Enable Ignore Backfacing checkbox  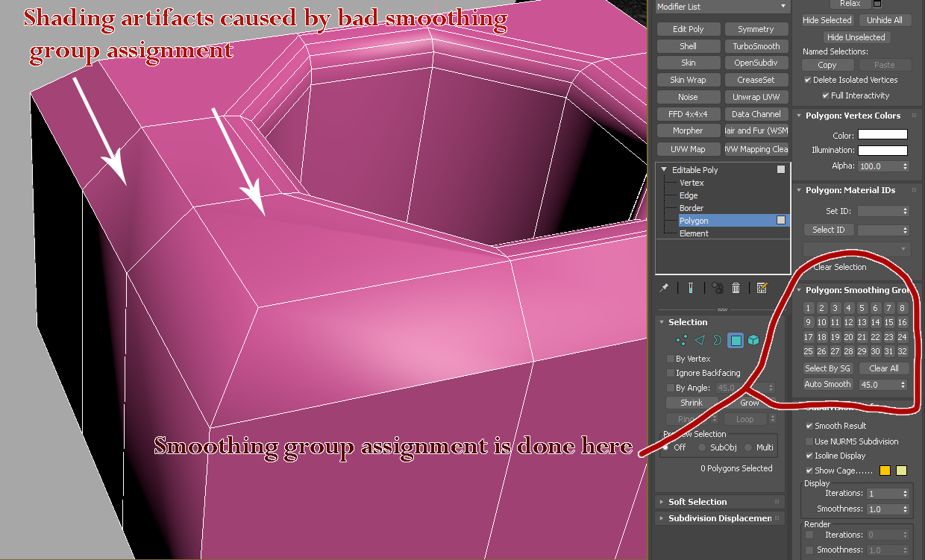coord(670,373)
